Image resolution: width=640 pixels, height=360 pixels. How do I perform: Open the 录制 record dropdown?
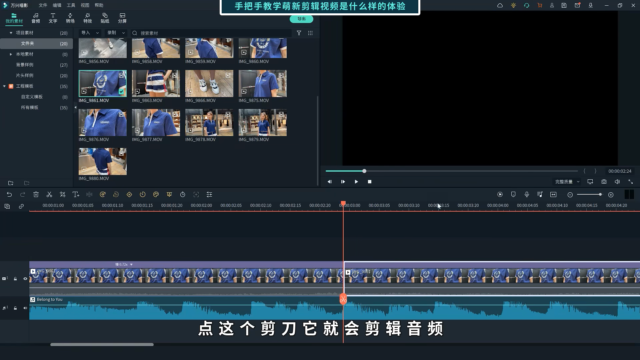[116, 33]
